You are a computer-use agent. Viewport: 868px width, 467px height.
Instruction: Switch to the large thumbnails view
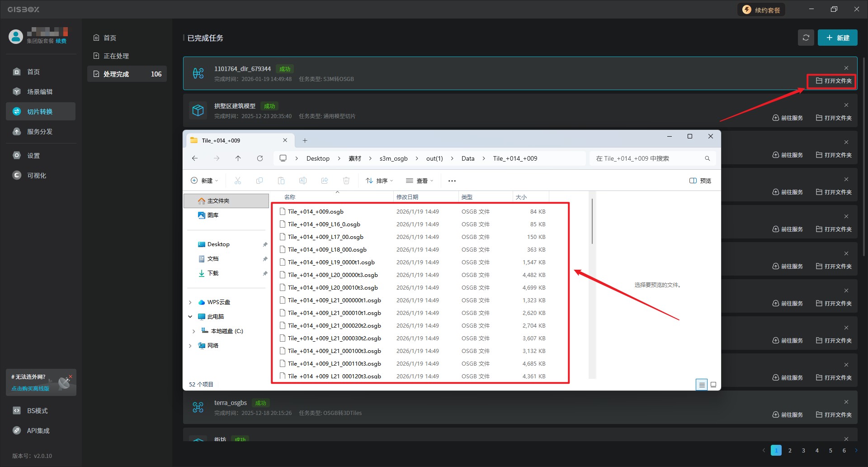(x=713, y=385)
